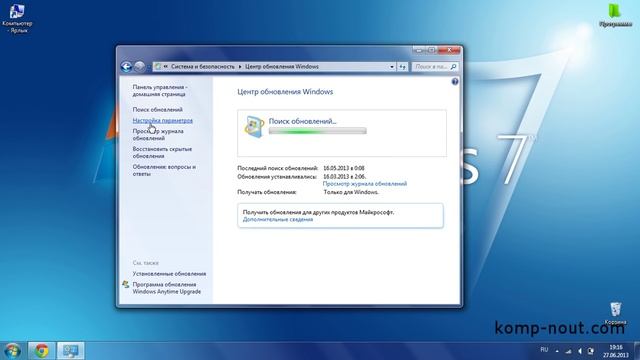
Task: Click 'Система и безопасность' breadcrumb
Action: 203,67
